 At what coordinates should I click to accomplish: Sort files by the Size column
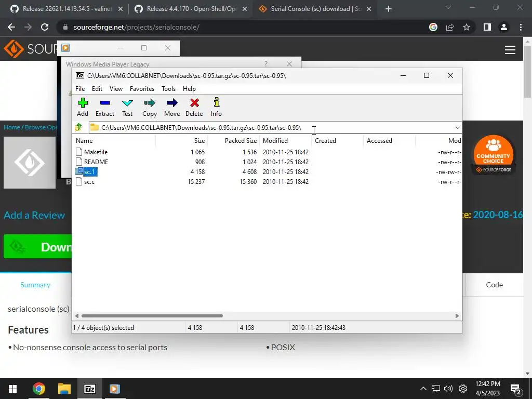181,140
